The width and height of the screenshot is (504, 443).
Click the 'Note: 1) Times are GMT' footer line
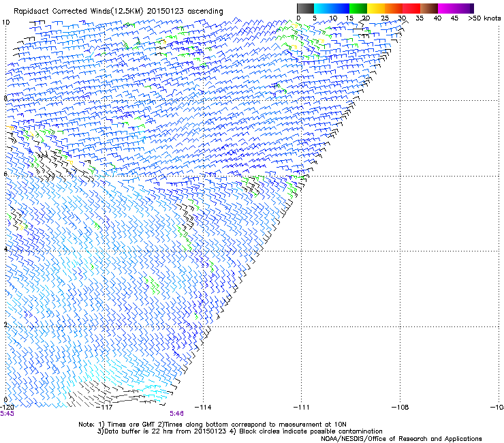coord(212,425)
